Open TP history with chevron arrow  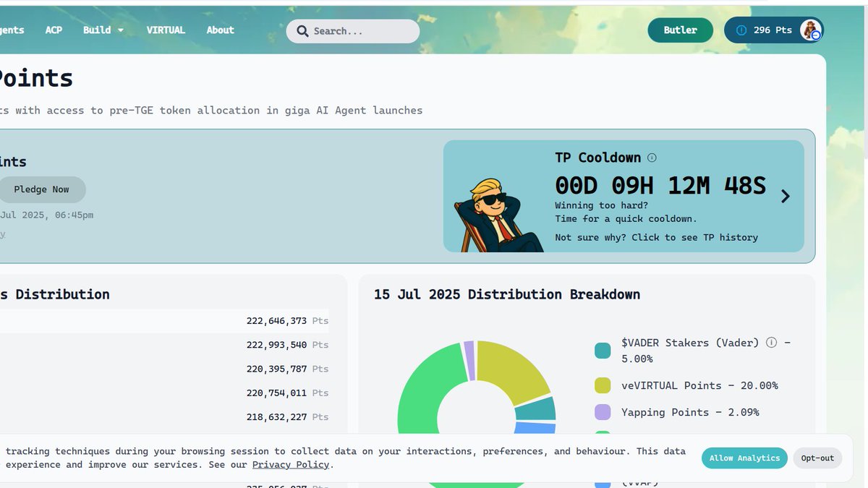click(786, 196)
